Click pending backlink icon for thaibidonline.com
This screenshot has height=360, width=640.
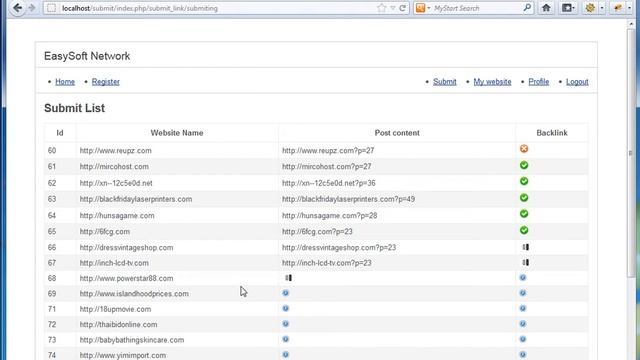coord(523,324)
